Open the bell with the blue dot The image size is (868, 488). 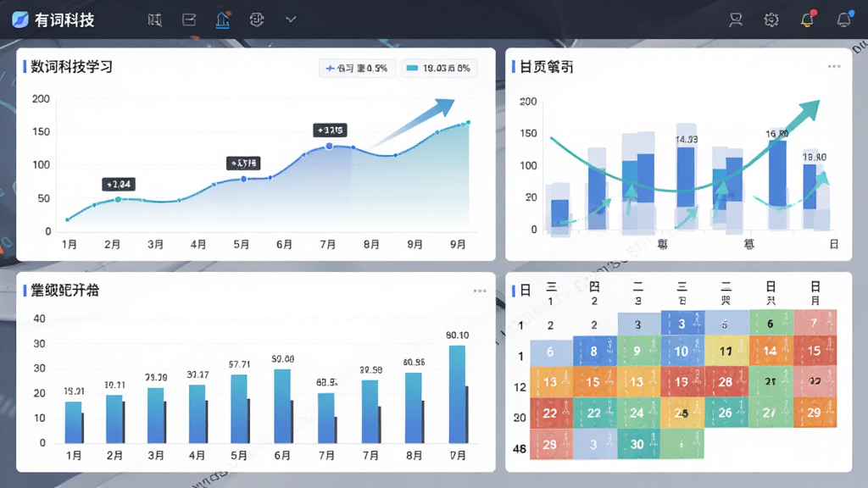coord(844,19)
